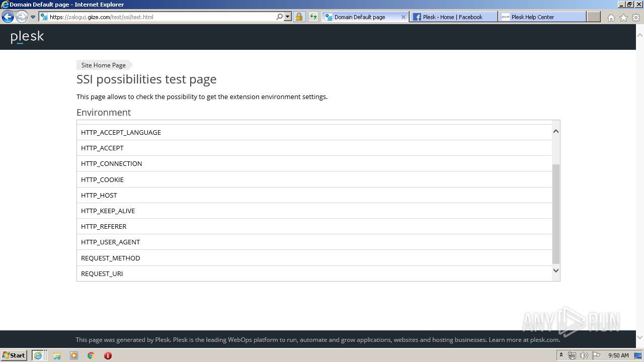Click the Environment list scroll-up arrow
644x362 pixels.
pos(556,131)
